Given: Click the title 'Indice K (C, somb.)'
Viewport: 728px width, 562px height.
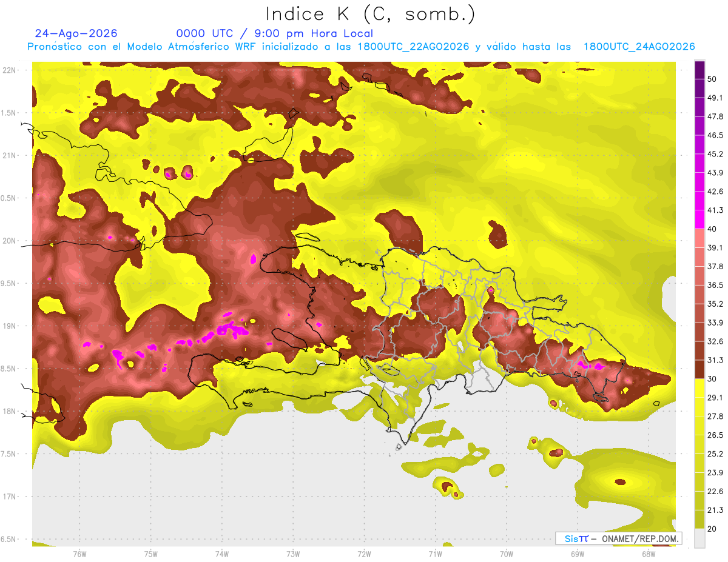Looking at the screenshot, I should coord(370,14).
